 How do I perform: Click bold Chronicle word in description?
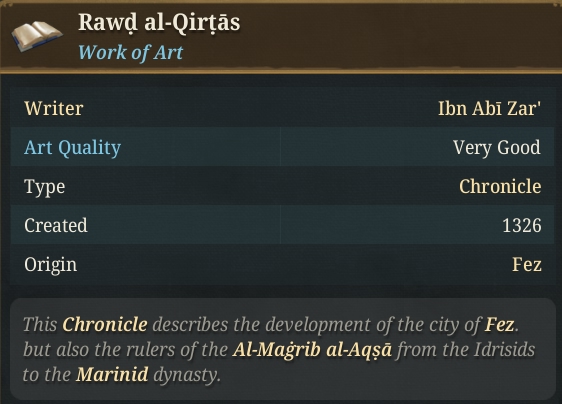105,324
